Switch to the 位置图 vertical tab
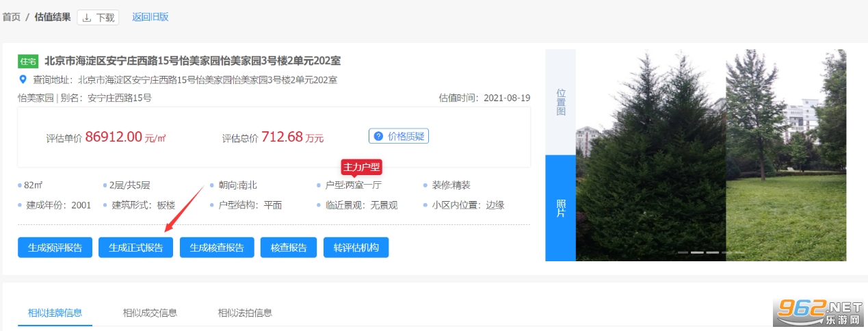This screenshot has height=331, width=868. pos(560,102)
